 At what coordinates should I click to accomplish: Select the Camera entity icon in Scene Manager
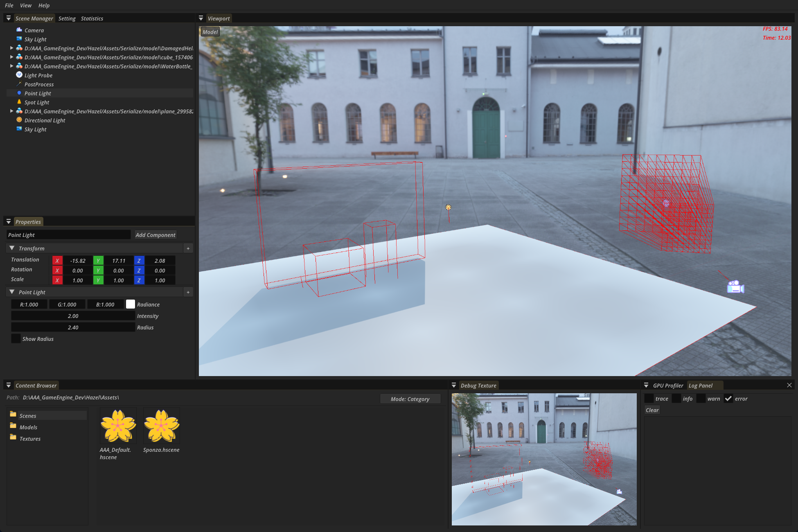coord(18,30)
